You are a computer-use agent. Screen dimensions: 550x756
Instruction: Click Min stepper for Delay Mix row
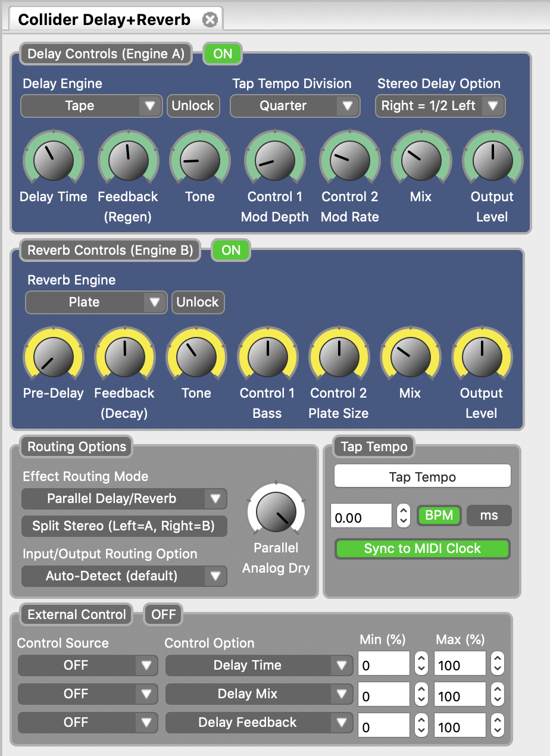pos(421,693)
